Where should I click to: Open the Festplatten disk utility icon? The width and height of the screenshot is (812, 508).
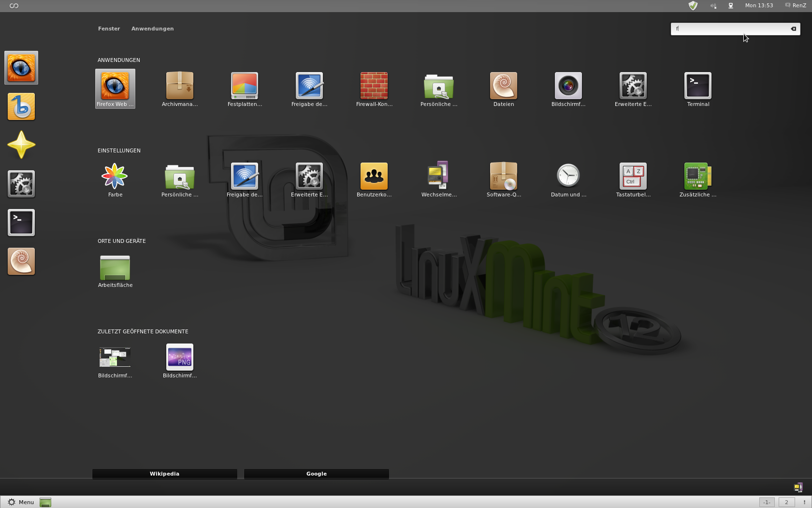pyautogui.click(x=245, y=89)
